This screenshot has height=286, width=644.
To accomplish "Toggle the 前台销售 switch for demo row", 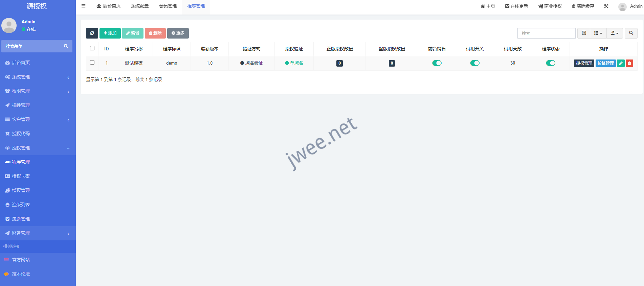I will tap(437, 63).
